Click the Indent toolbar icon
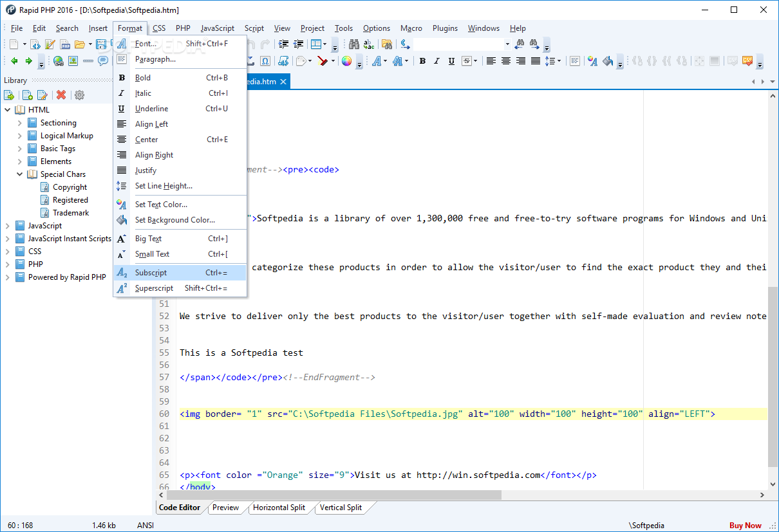The image size is (779, 532). (x=284, y=44)
